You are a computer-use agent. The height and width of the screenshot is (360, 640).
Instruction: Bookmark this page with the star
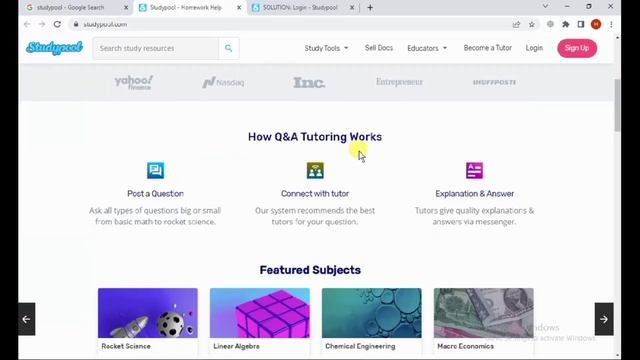[531, 24]
